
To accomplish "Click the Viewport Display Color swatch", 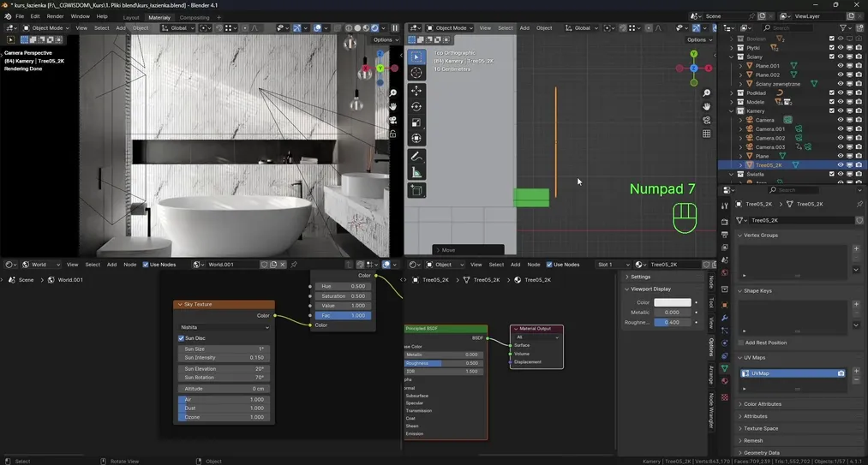I will coord(673,302).
